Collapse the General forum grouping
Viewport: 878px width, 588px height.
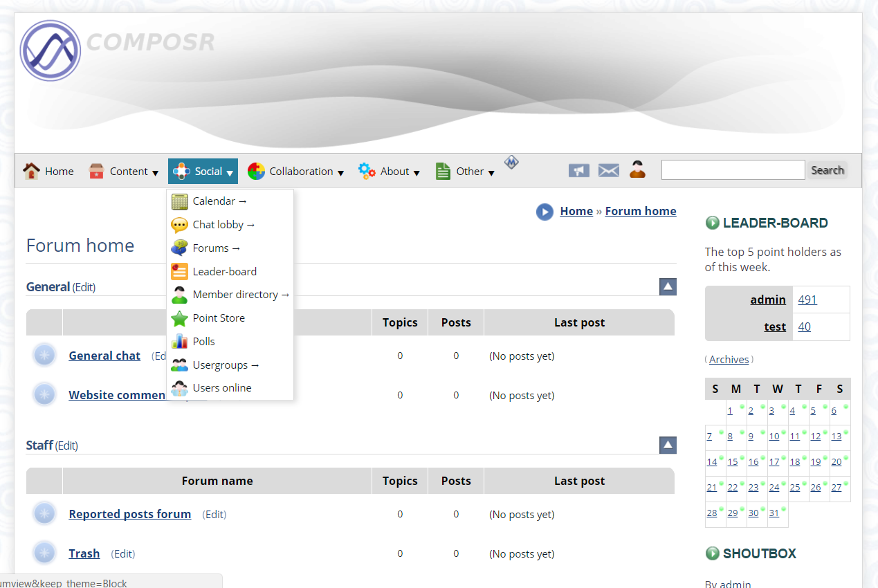pos(668,286)
